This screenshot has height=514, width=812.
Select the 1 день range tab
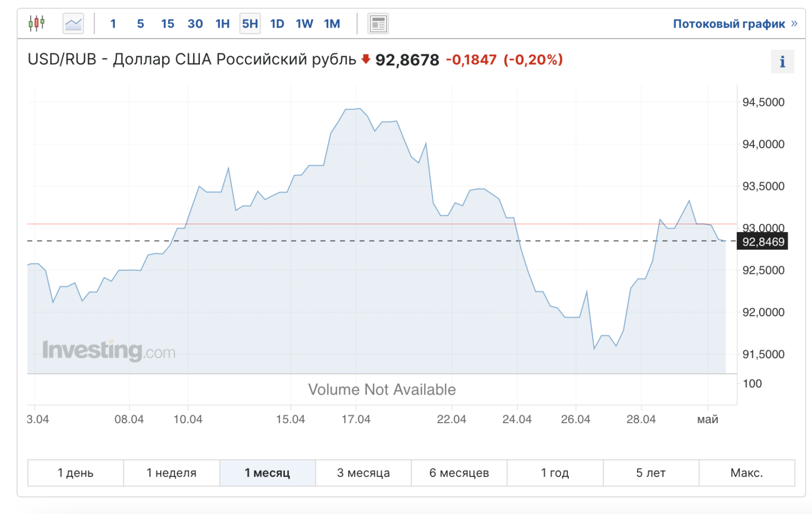(76, 473)
